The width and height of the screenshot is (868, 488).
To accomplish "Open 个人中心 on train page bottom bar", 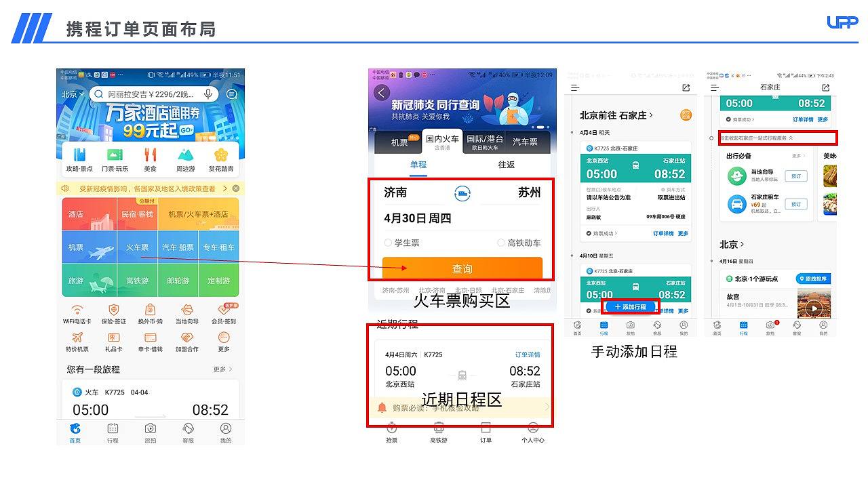I will click(x=533, y=433).
